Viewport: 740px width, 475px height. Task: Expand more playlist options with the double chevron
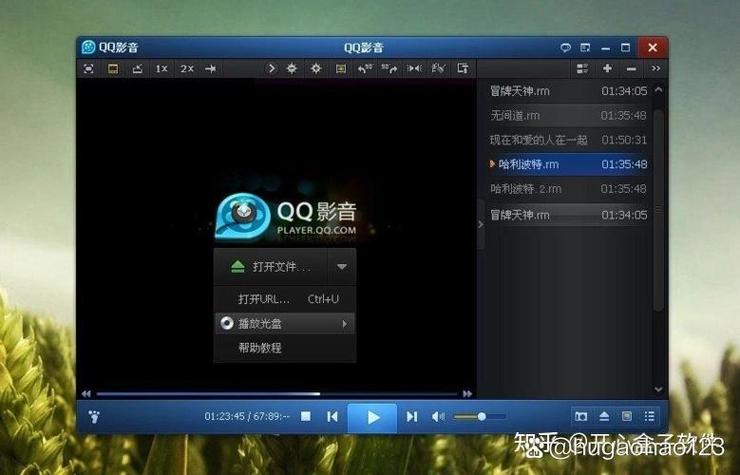tap(656, 68)
